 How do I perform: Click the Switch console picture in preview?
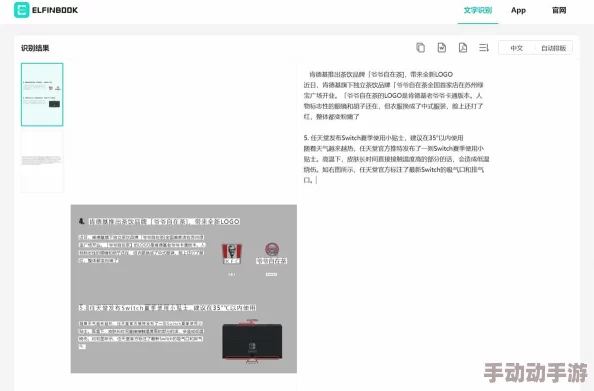252,341
